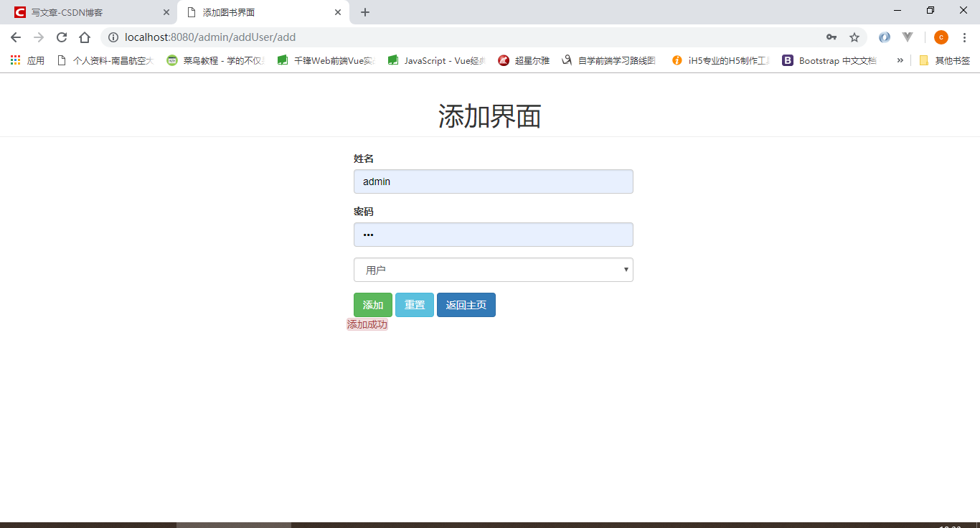Viewport: 980px width, 528px height.
Task: Click the 添加 submit button
Action: pos(372,304)
